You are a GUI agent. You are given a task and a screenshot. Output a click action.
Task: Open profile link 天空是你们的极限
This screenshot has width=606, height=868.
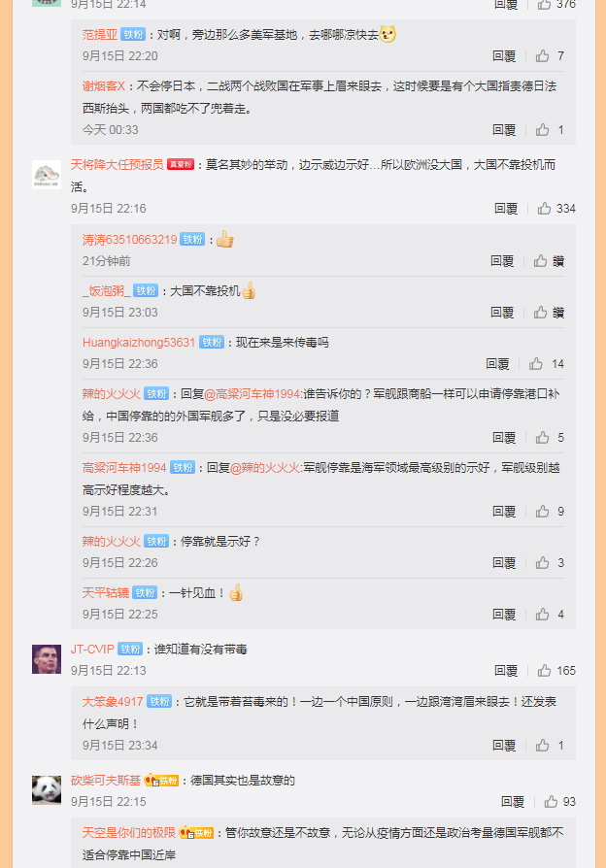(128, 832)
